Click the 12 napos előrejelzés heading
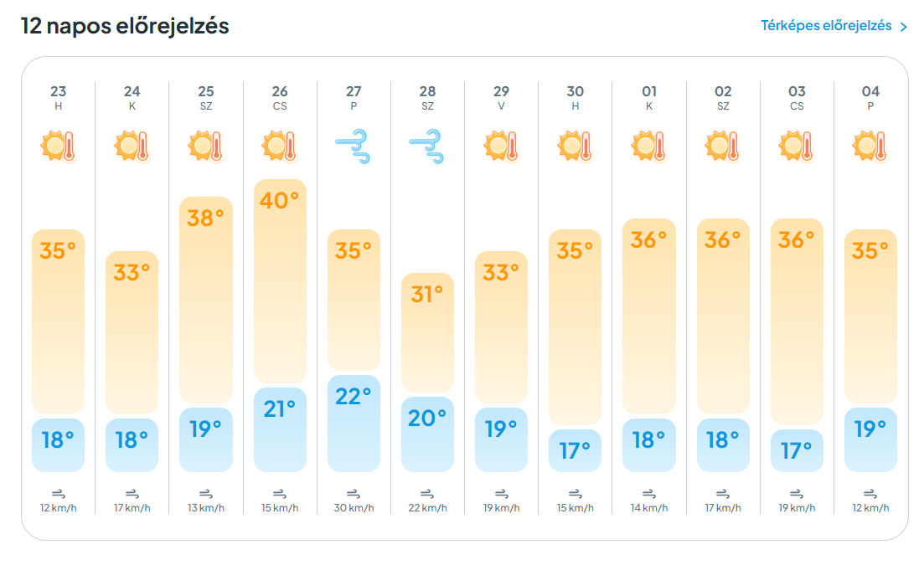Image resolution: width=924 pixels, height=565 pixels. pos(125,27)
